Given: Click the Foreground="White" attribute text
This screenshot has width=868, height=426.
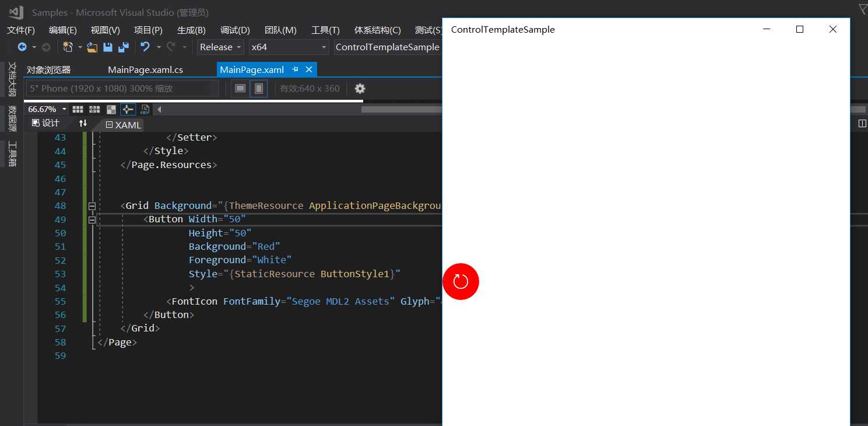Looking at the screenshot, I should tap(240, 260).
